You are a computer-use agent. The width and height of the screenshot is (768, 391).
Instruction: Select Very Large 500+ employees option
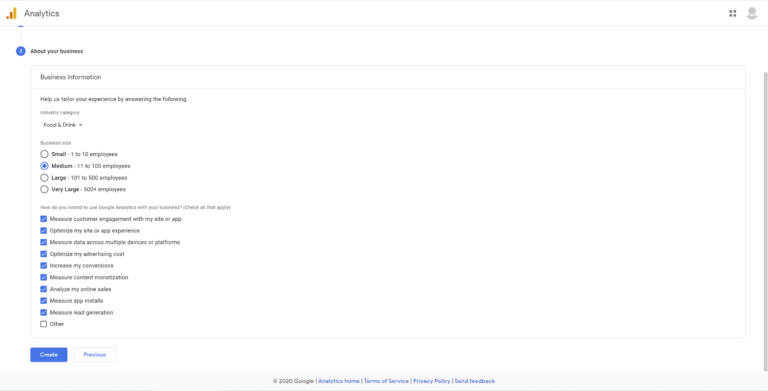(x=44, y=189)
